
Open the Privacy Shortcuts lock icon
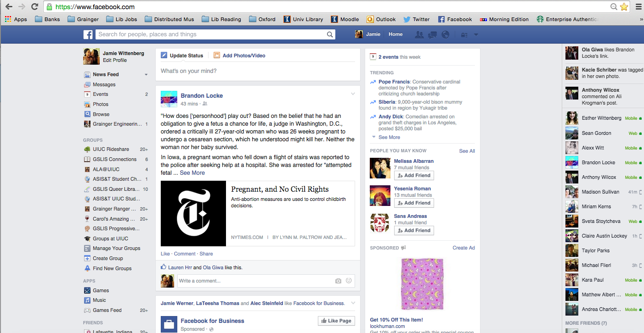[464, 35]
